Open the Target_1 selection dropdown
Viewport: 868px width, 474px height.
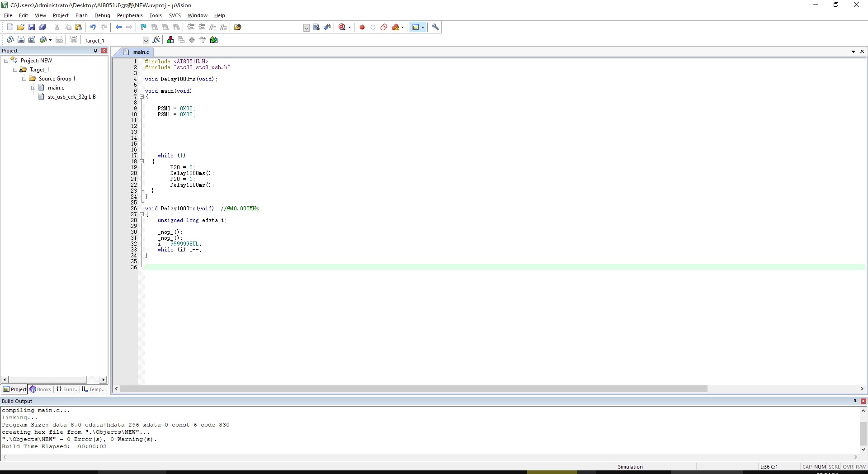click(146, 40)
